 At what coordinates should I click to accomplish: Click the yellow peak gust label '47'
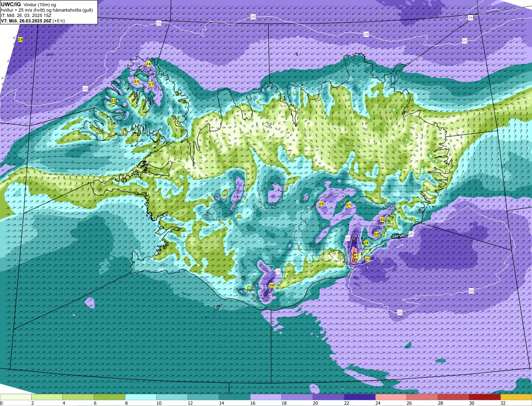[x=356, y=256]
